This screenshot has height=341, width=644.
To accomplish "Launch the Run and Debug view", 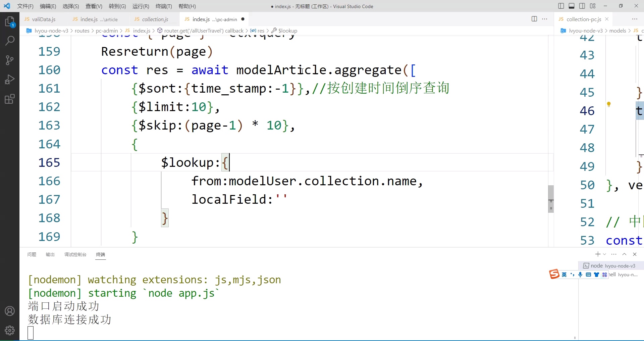I will (10, 80).
